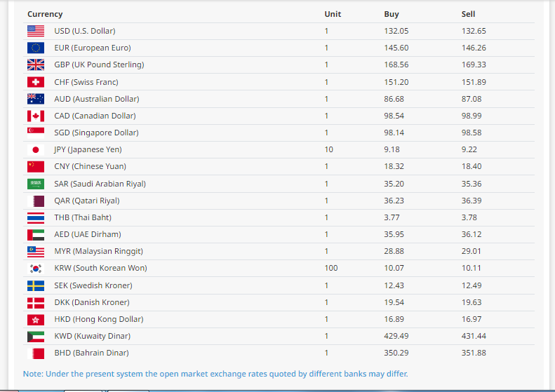Screen dimensions: 555x392
Task: Click the BHD sell rate 351.88
Action: [474, 353]
